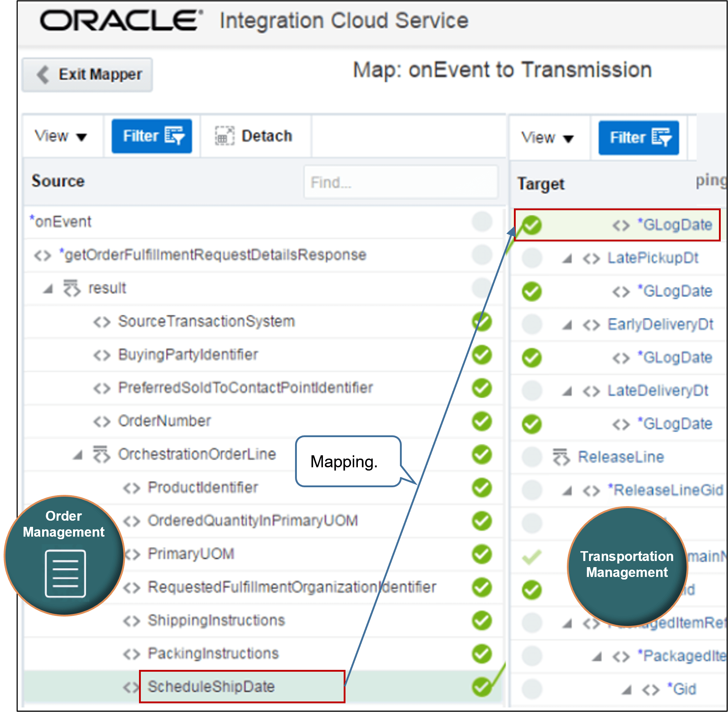
Task: Click inside the Find search field
Action: click(400, 182)
